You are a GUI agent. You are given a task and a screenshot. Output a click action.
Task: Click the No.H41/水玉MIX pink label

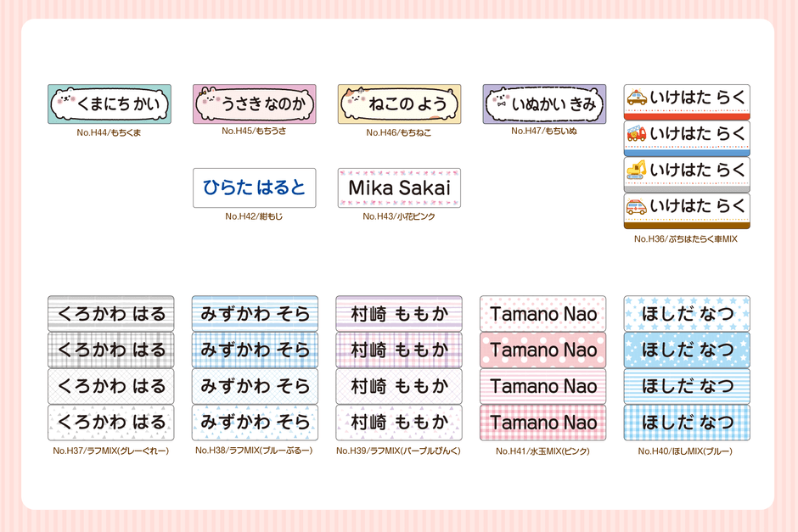click(542, 451)
